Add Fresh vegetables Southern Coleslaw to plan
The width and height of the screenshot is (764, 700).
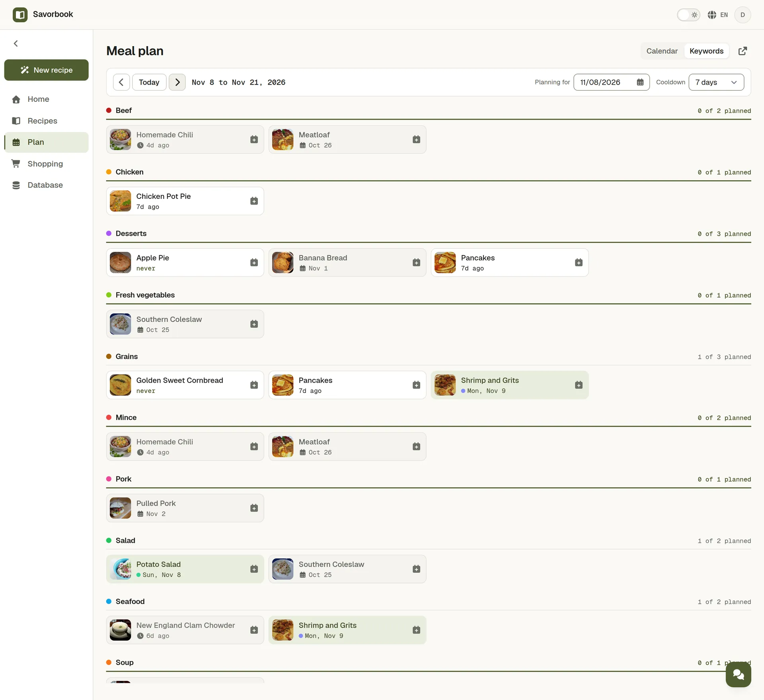click(x=254, y=324)
